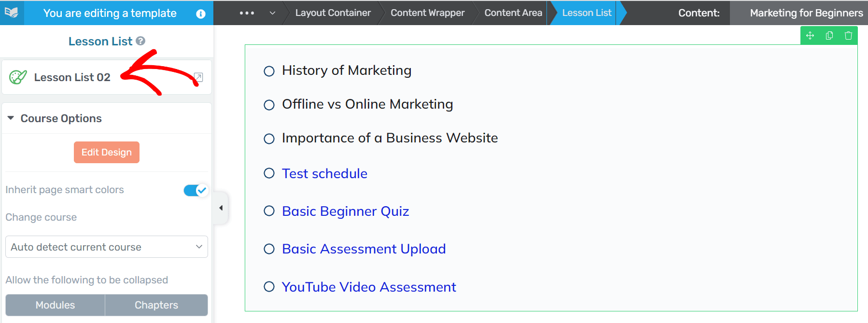The image size is (868, 323).
Task: Open the Lesson List 02 external link icon
Action: click(198, 77)
